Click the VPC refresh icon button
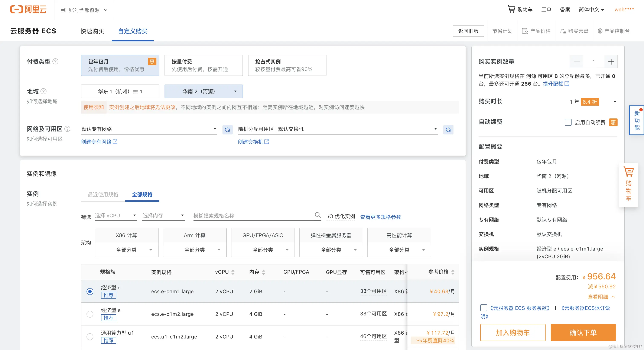This screenshot has height=350, width=644. [x=227, y=130]
